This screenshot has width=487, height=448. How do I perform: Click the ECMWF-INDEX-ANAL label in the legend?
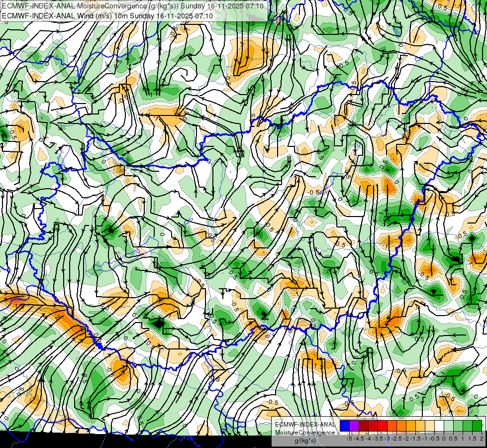click(305, 425)
